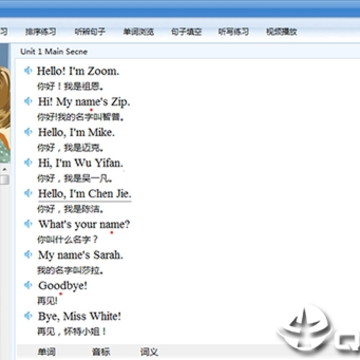Click translation 你叫什么名字？

pos(68,240)
